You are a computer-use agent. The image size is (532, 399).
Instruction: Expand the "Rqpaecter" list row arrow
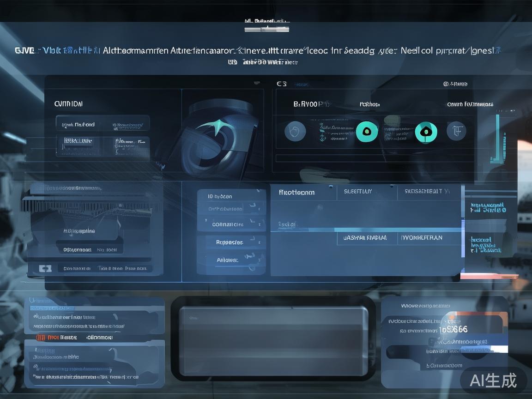[x=252, y=242]
